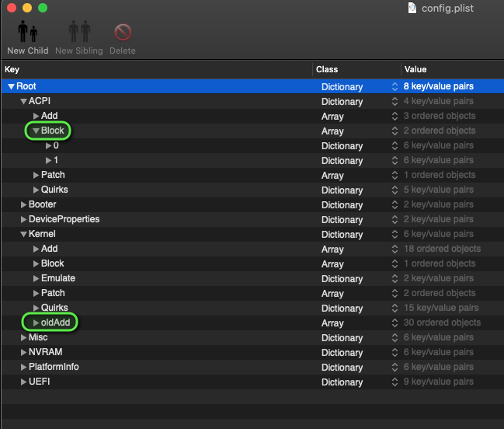Expand item 0 under ACPI Block
Viewport: 504px width, 429px height.
pos(48,145)
